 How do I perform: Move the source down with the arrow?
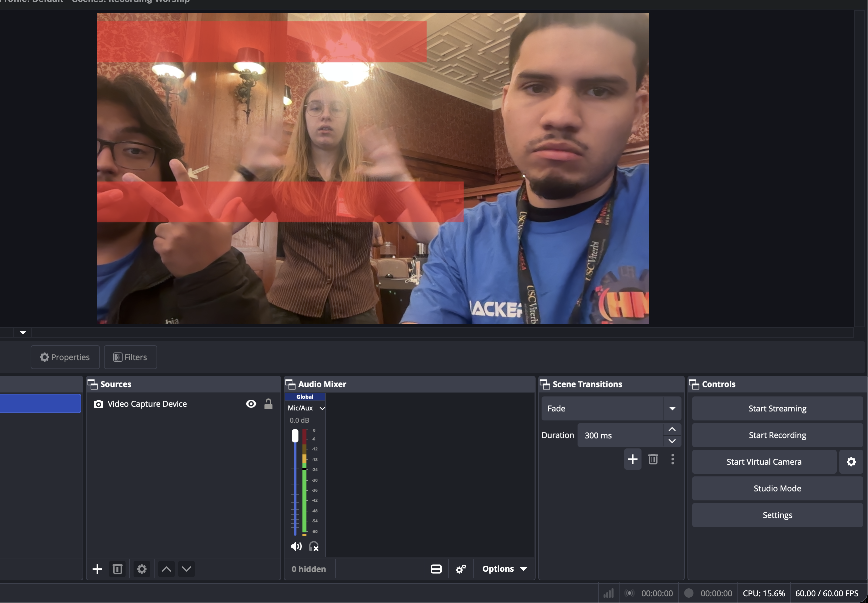tap(187, 569)
